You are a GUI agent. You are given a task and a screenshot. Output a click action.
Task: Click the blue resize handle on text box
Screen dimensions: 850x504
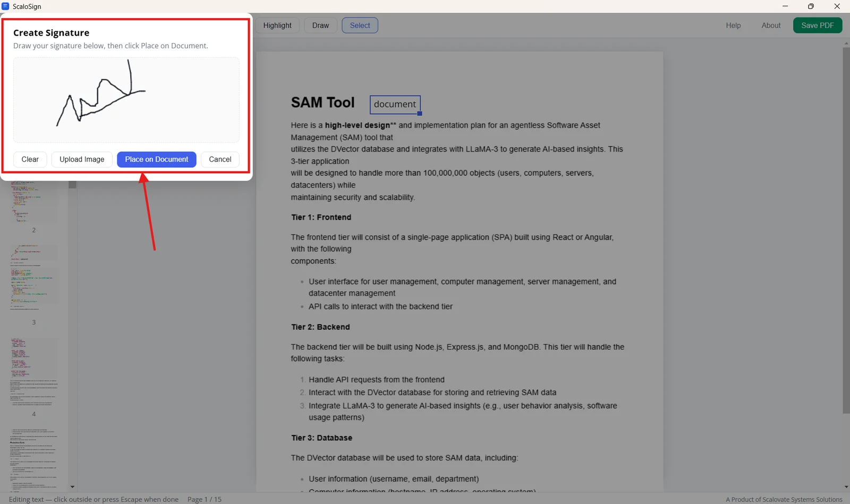420,114
